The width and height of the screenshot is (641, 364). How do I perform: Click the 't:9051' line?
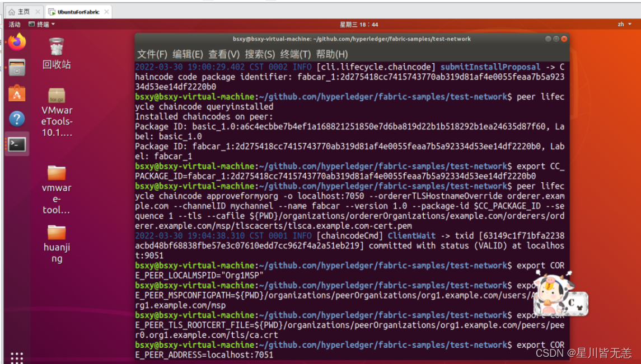pos(149,256)
